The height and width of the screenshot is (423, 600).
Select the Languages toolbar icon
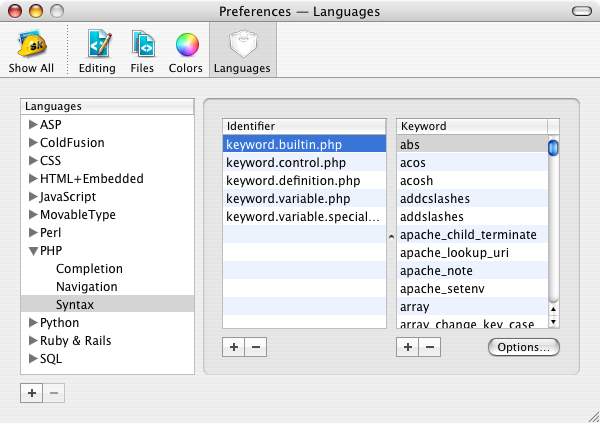(x=243, y=50)
